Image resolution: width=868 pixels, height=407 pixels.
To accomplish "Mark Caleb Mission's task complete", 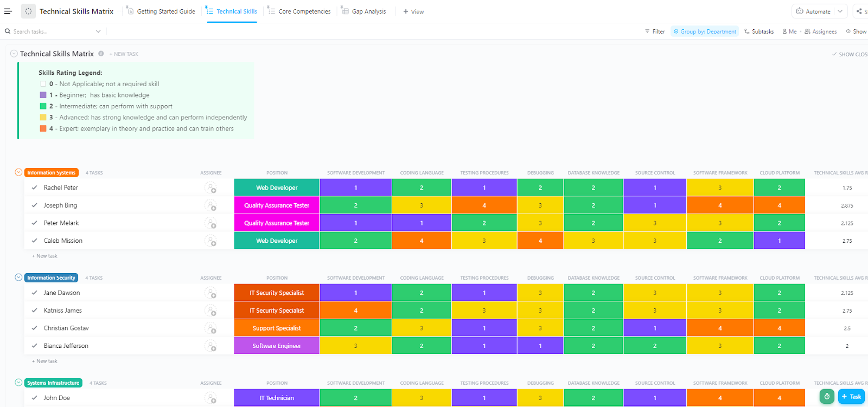I will pos(34,241).
